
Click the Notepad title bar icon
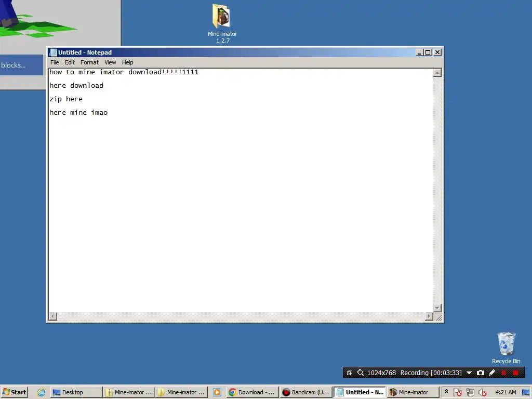[x=53, y=52]
